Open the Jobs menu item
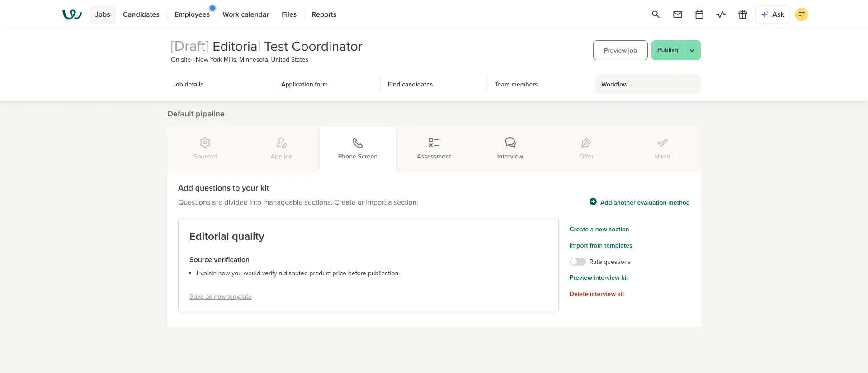This screenshot has width=868, height=373. [103, 14]
